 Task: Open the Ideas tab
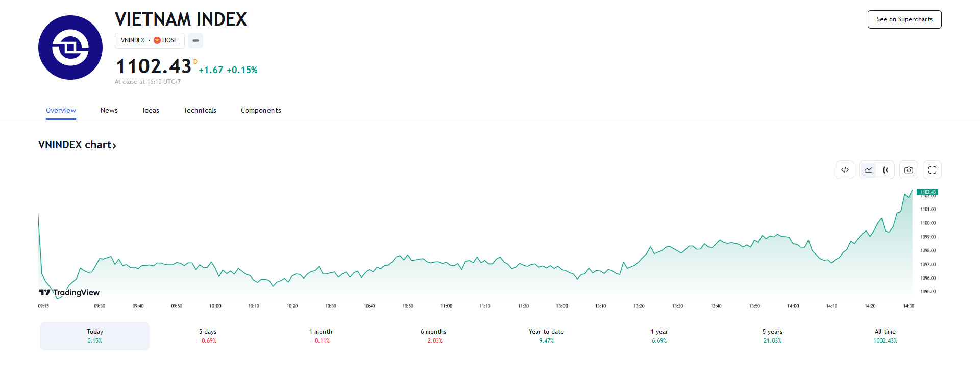(151, 110)
